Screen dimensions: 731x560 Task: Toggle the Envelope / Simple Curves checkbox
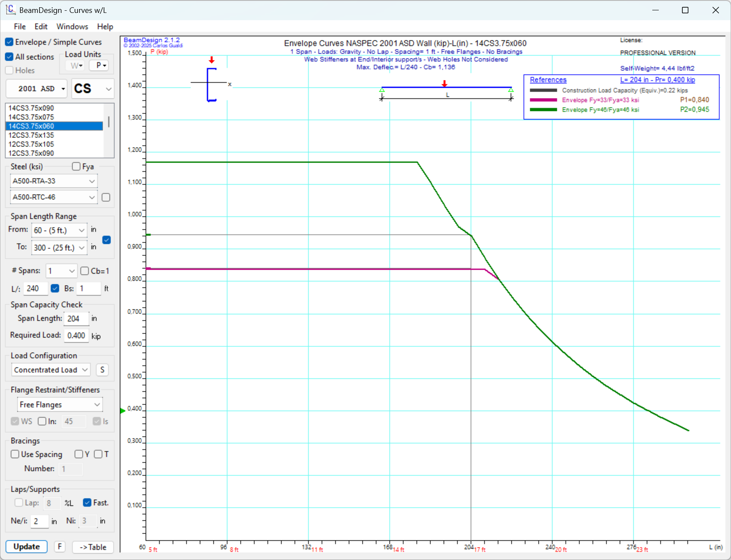pyautogui.click(x=9, y=42)
